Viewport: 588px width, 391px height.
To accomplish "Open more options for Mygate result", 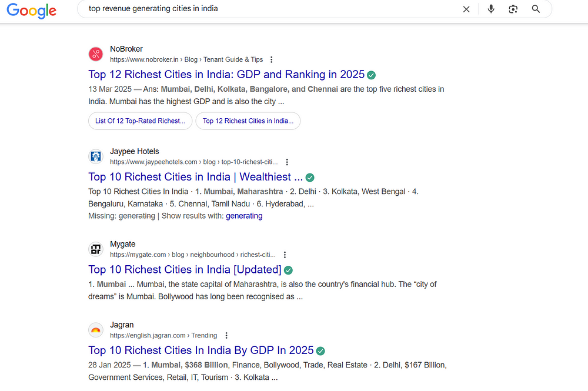I will [x=285, y=255].
